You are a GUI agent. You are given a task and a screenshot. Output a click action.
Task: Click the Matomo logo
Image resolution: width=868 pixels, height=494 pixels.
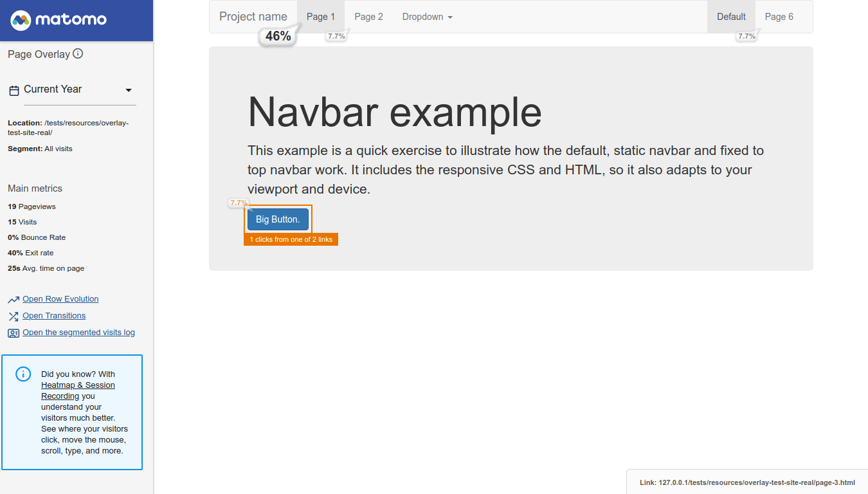click(59, 20)
